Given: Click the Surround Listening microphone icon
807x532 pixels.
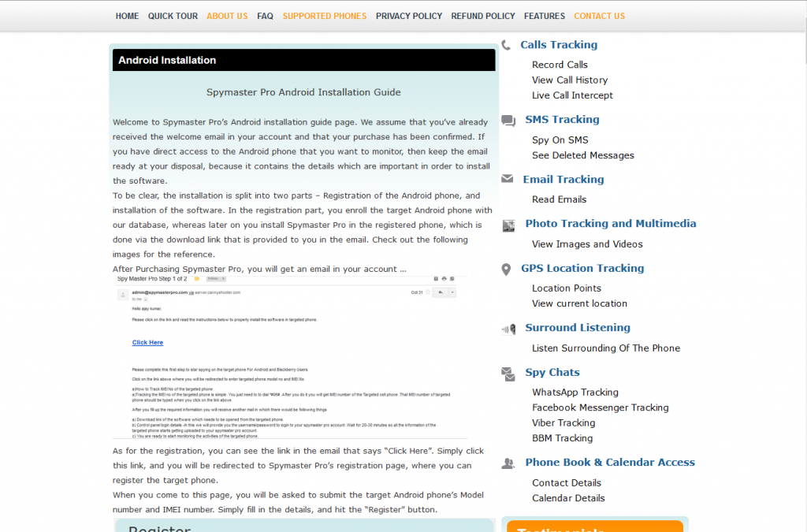Looking at the screenshot, I should pyautogui.click(x=508, y=329).
